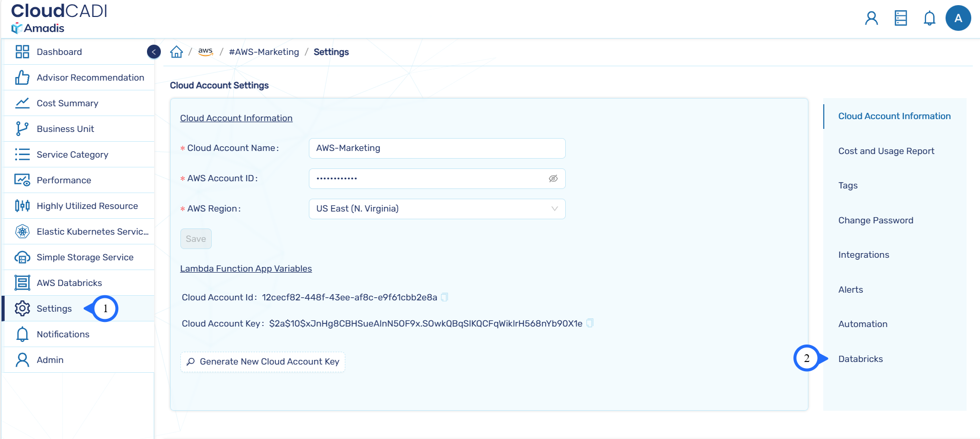Open Service Category menu item
Image resolution: width=980 pixels, height=439 pixels.
[79, 155]
